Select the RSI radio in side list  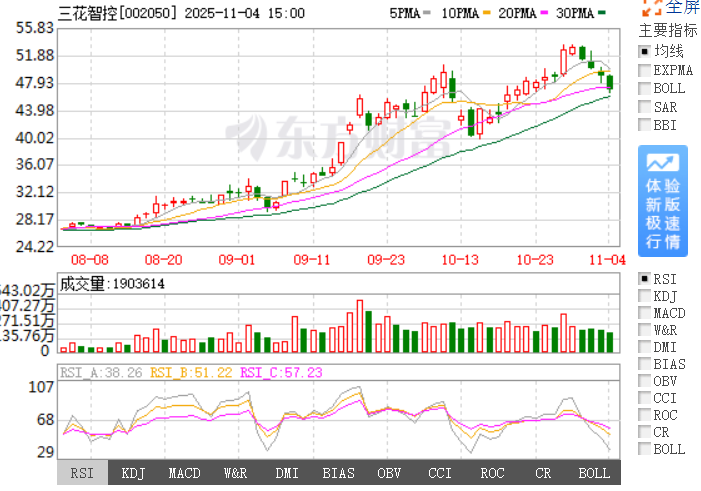click(x=644, y=279)
